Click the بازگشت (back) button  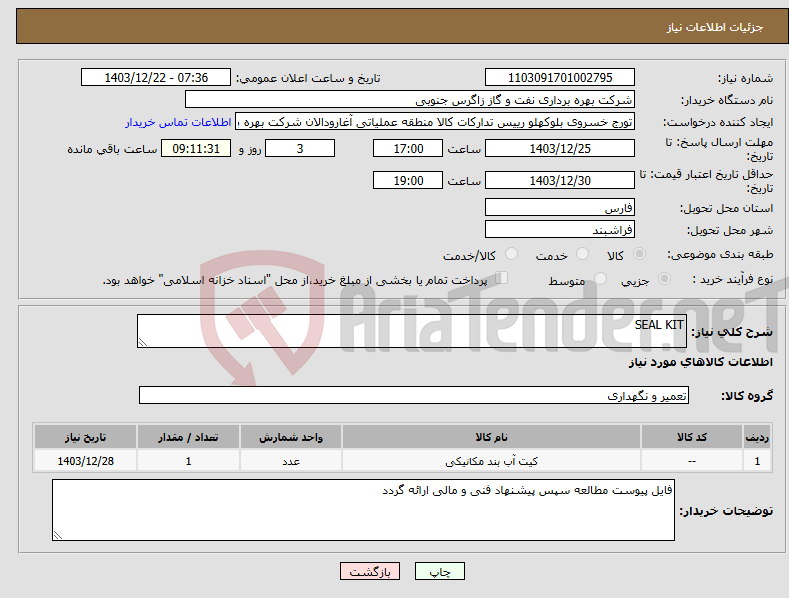click(x=370, y=571)
